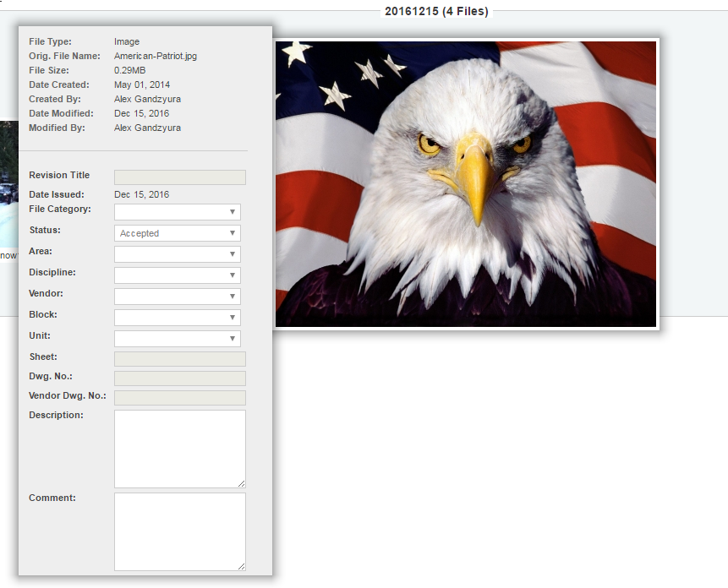This screenshot has height=588, width=728.
Task: Click the 20161215 (4 Files) group header
Action: (436, 11)
